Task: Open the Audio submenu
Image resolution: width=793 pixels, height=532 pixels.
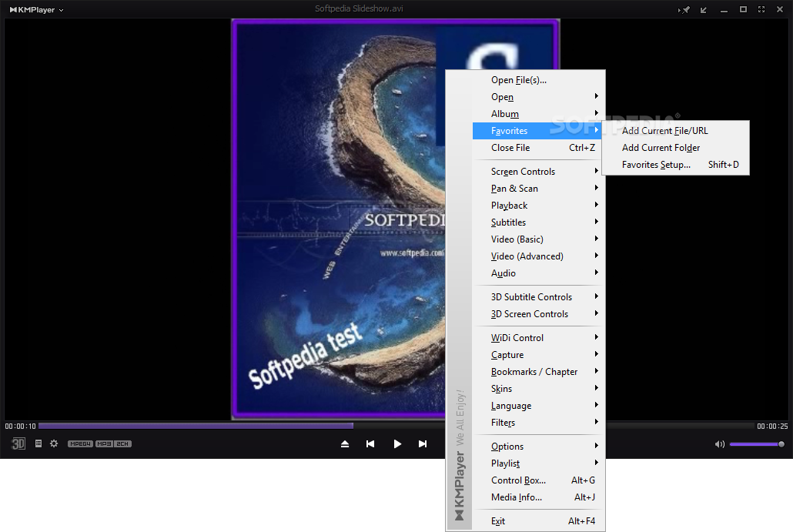Action: click(x=539, y=273)
